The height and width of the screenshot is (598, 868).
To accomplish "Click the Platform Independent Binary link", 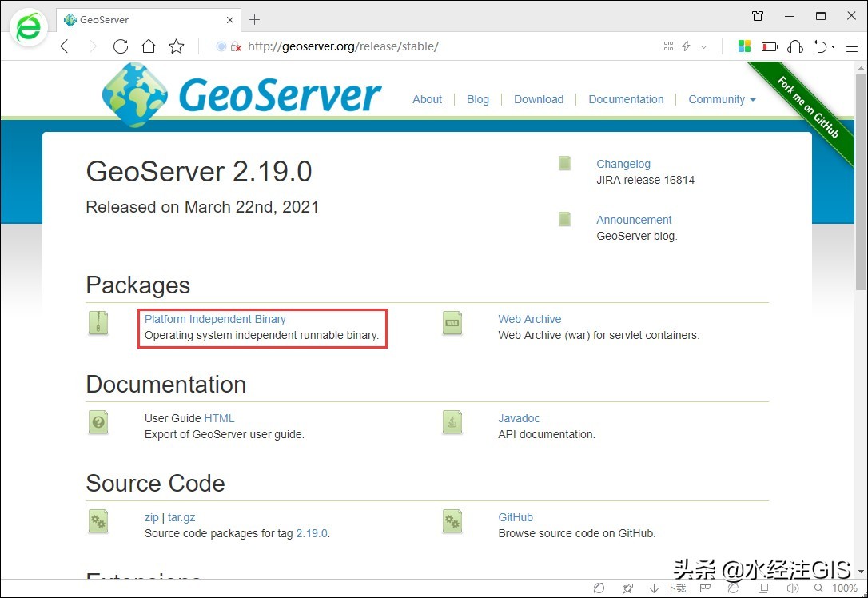I will [x=215, y=320].
